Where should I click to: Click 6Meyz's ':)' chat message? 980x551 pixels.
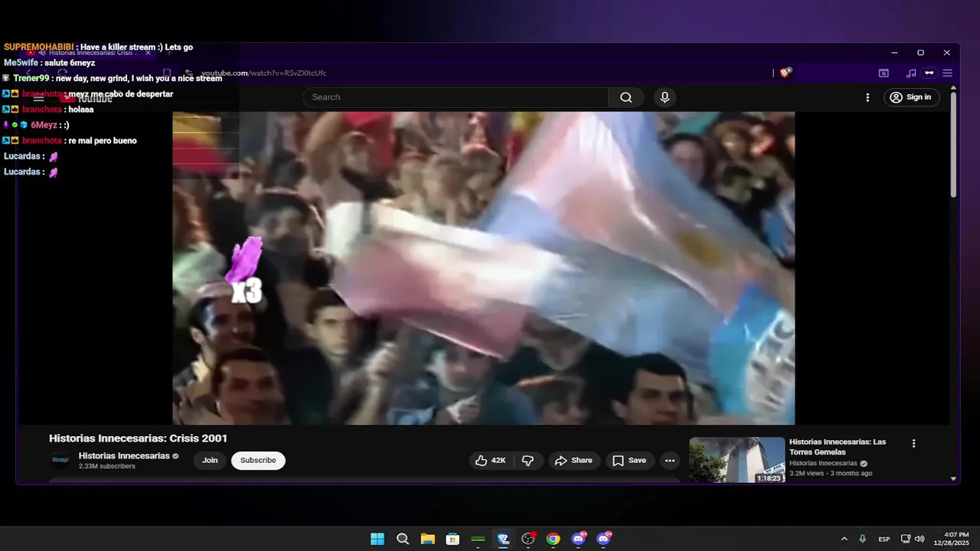click(x=36, y=125)
